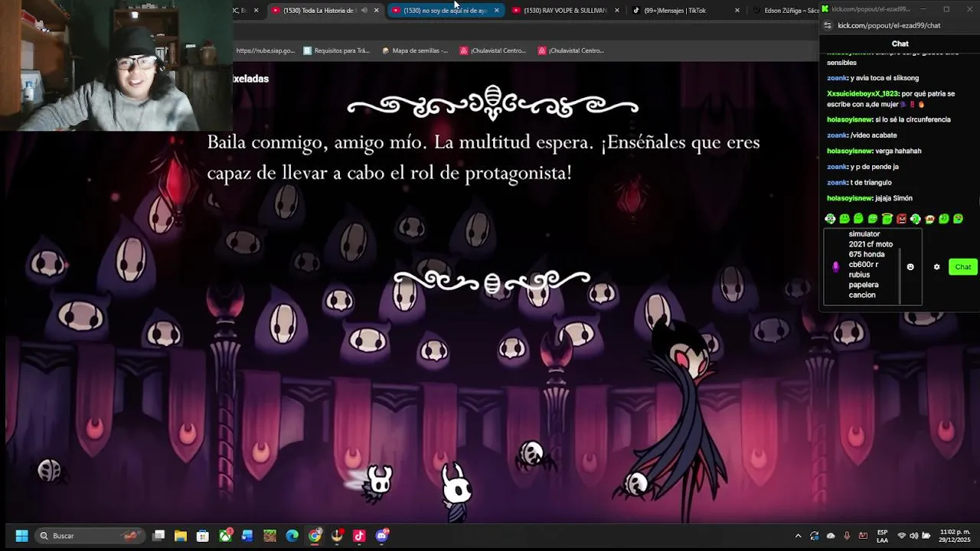Close the Toda La Historia tab
Image resolution: width=980 pixels, height=551 pixels.
click(376, 11)
